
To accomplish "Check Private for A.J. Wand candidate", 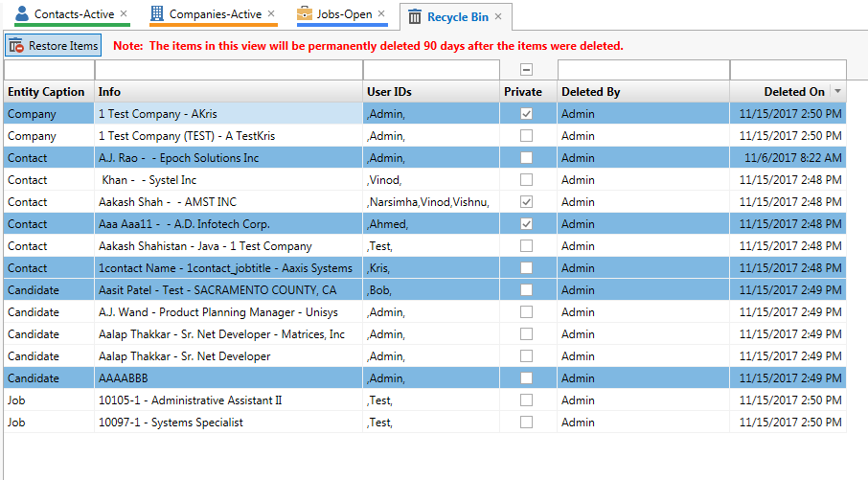I will 526,312.
